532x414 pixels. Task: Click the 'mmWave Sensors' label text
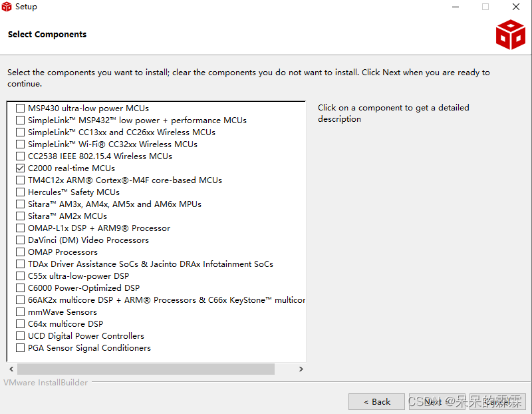point(63,311)
